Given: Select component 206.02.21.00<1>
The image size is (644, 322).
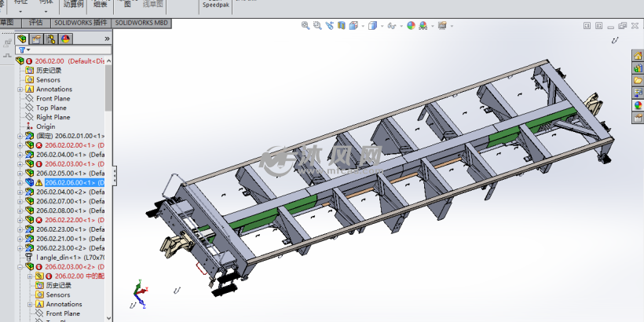Looking at the screenshot, I should [x=70, y=239].
